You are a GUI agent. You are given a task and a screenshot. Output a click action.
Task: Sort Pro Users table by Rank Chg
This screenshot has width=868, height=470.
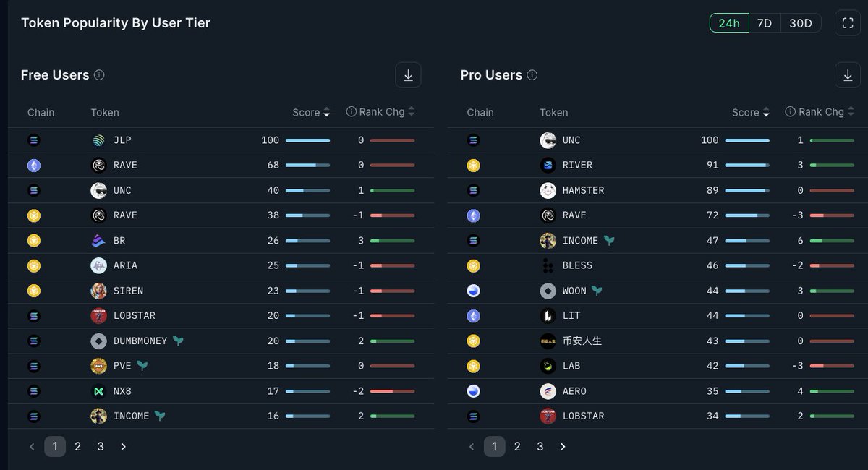(820, 112)
